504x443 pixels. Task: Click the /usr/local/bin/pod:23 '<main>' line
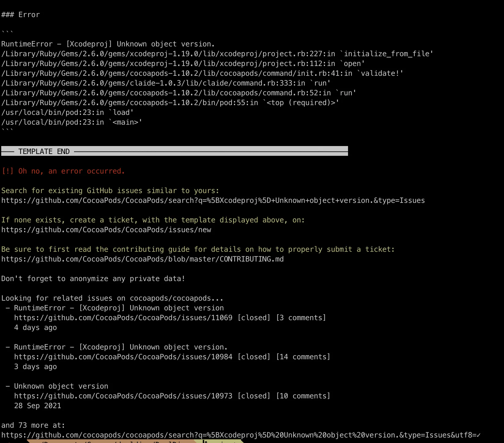click(72, 122)
